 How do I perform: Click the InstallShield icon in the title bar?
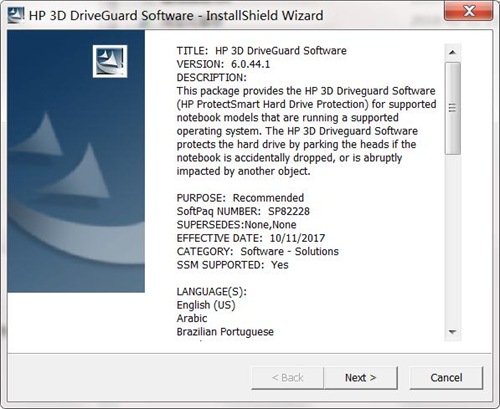coord(16,15)
